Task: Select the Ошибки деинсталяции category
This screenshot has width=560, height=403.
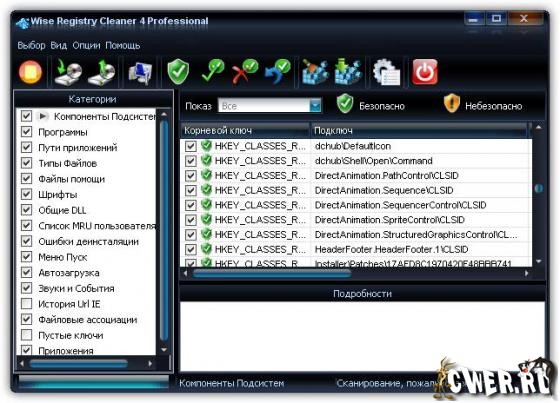Action: (x=88, y=241)
